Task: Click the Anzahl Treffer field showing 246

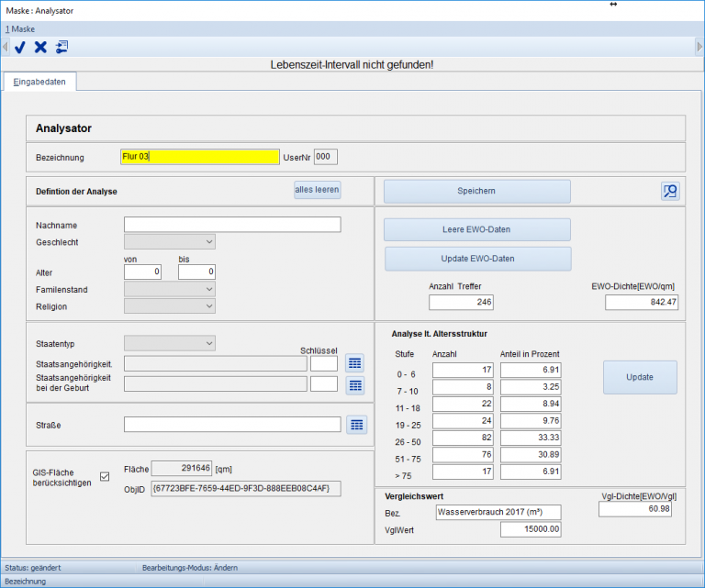Action: pyautogui.click(x=461, y=303)
